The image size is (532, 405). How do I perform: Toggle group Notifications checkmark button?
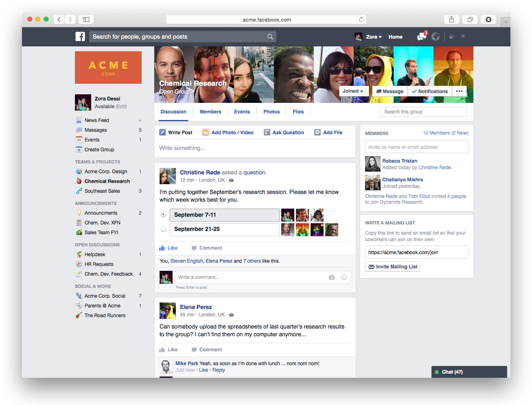pos(430,91)
